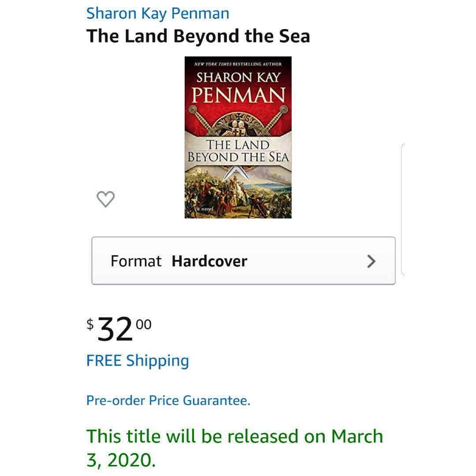Open the Sharon Kay Penman author link
Image resolution: width=476 pixels, height=476 pixels.
pyautogui.click(x=158, y=13)
